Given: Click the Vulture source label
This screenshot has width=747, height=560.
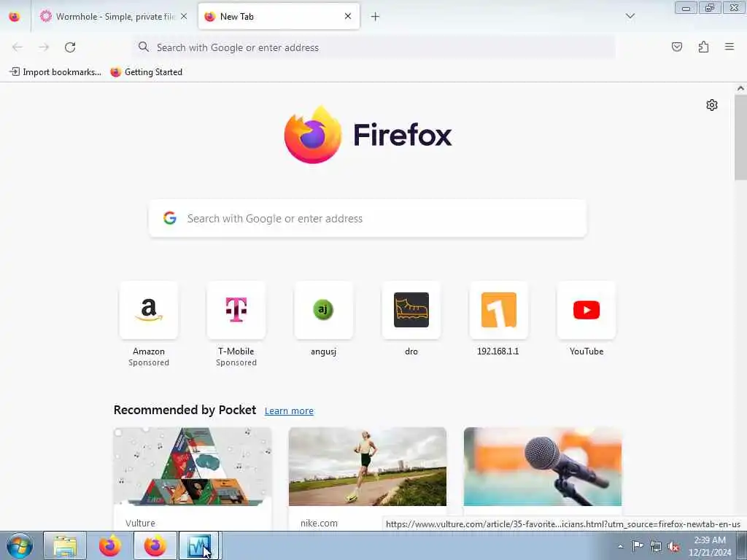Looking at the screenshot, I should coord(140,523).
